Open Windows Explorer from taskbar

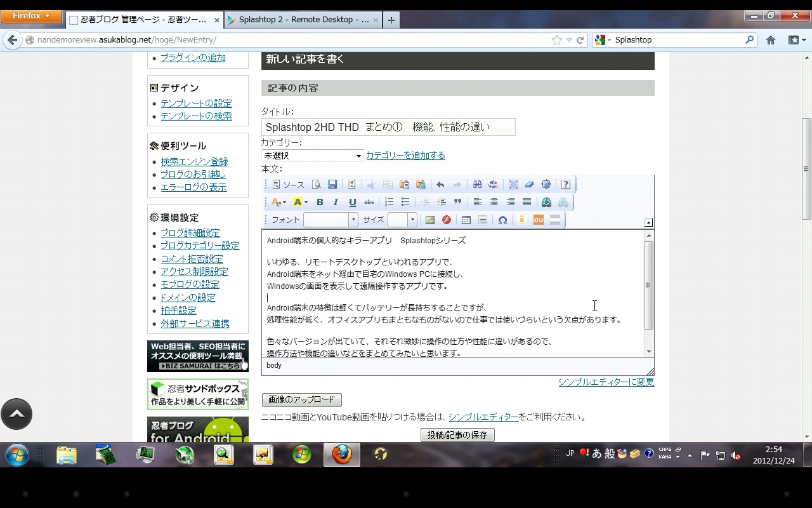pos(66,455)
